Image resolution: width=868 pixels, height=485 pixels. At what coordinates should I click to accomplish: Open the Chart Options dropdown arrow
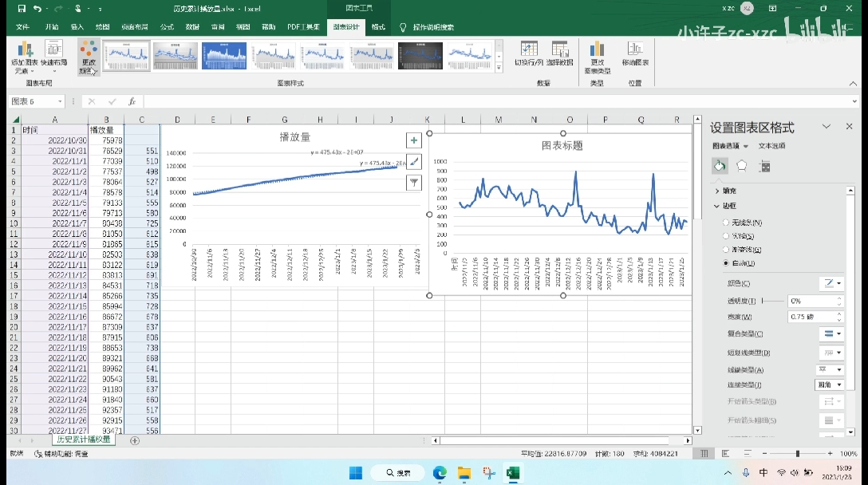pos(746,146)
